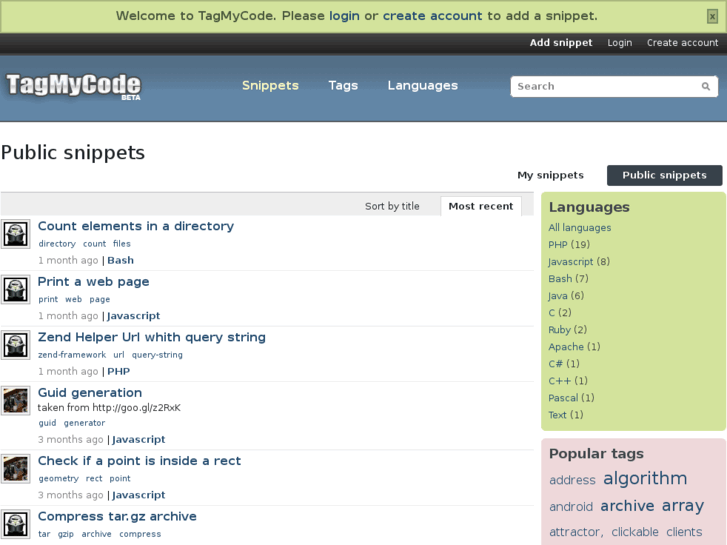Image resolution: width=727 pixels, height=545 pixels.
Task: Open the Tags navigation menu
Action: [343, 86]
